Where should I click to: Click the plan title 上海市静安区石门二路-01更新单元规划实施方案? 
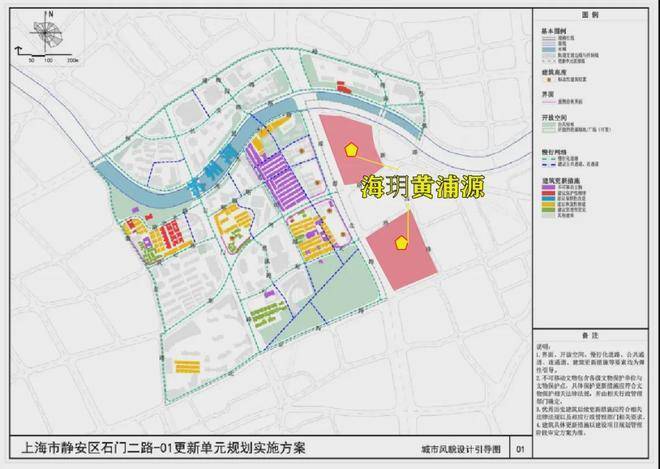163,448
